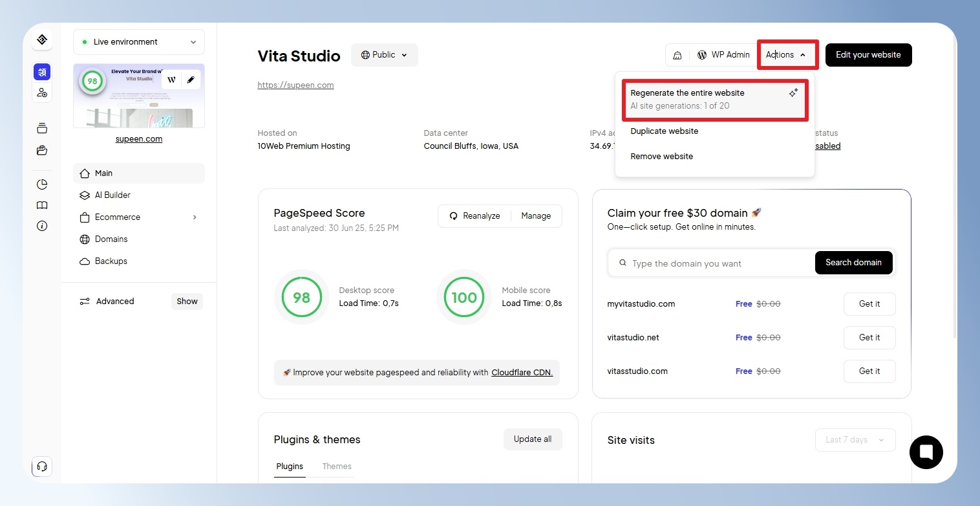Select Regenerate the entire website

point(714,100)
